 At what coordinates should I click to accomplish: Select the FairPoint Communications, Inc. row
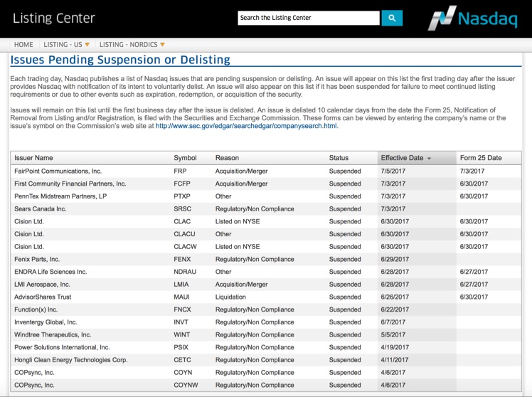pos(266,171)
